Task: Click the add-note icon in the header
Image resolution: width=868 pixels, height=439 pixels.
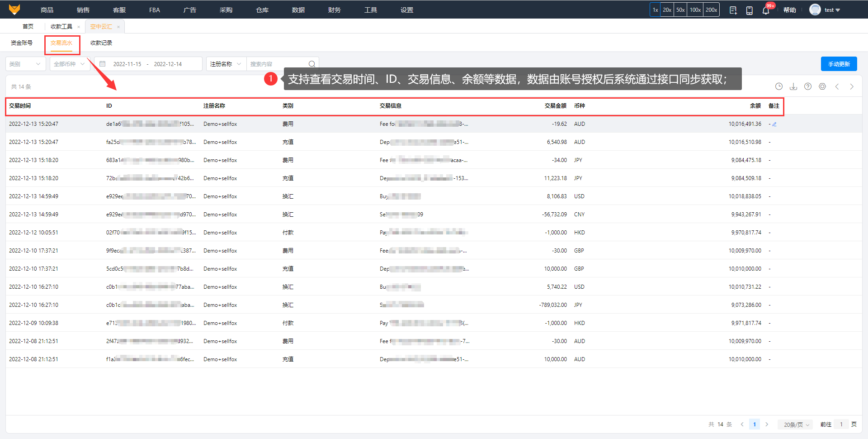Action: 733,10
